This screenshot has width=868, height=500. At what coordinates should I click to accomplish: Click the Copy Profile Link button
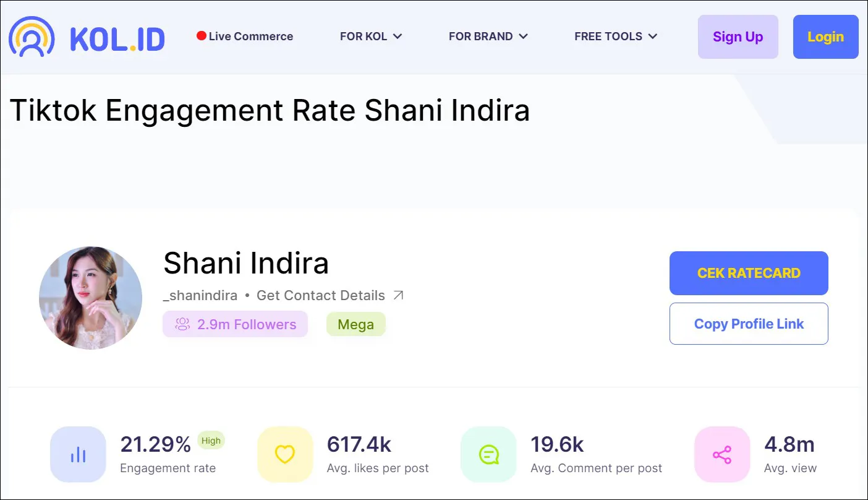tap(749, 323)
